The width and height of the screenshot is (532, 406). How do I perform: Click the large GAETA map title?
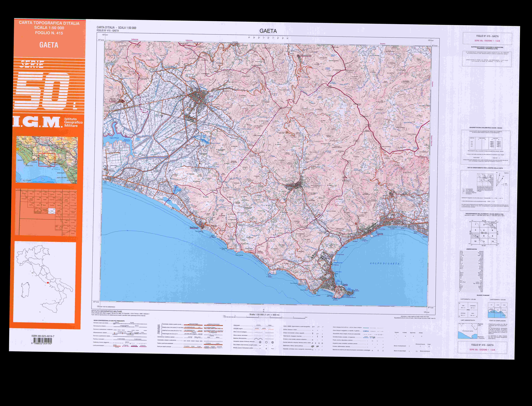(x=268, y=31)
